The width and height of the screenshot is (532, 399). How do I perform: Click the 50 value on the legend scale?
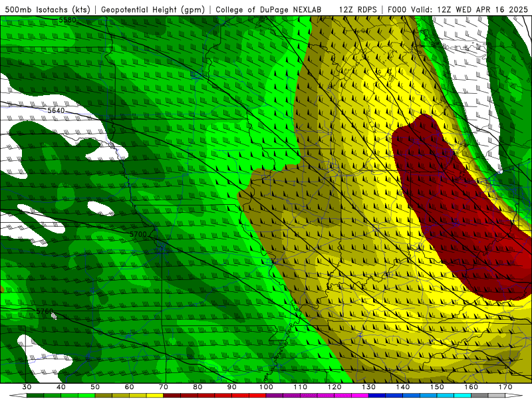pos(95,387)
